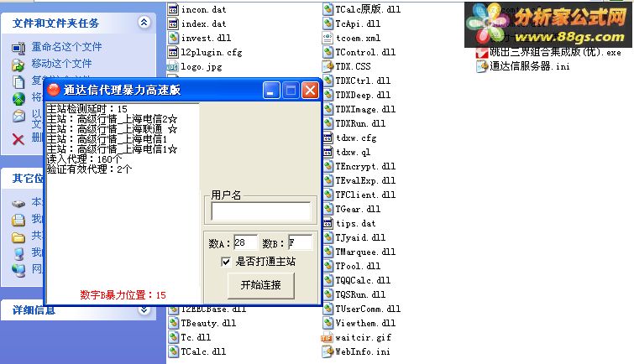
Task: Click the rename file task icon
Action: 18,48
